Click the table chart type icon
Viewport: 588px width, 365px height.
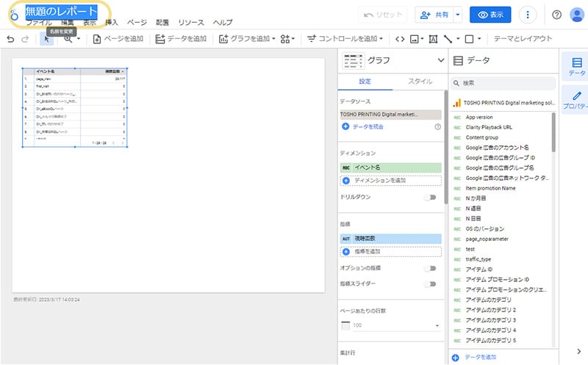[x=353, y=61]
